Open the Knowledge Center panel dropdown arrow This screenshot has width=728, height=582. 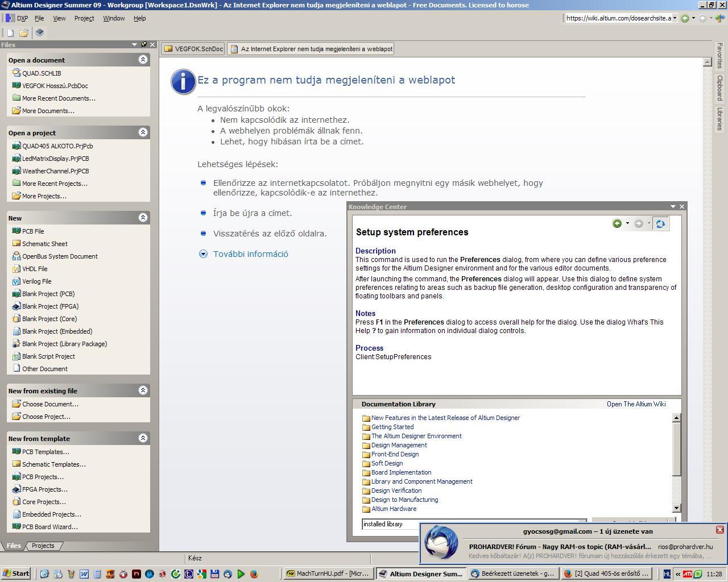click(x=673, y=206)
